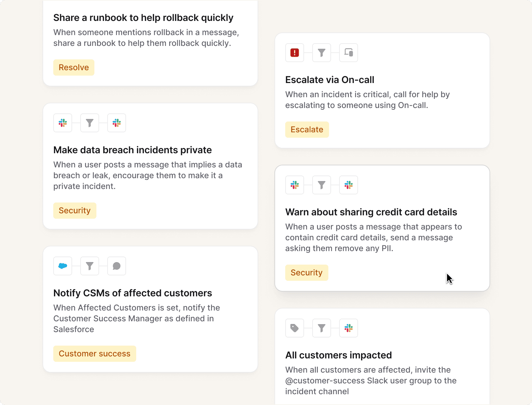Image resolution: width=532 pixels, height=405 pixels.
Task: Click the filter icon on data breach card
Action: (x=90, y=123)
